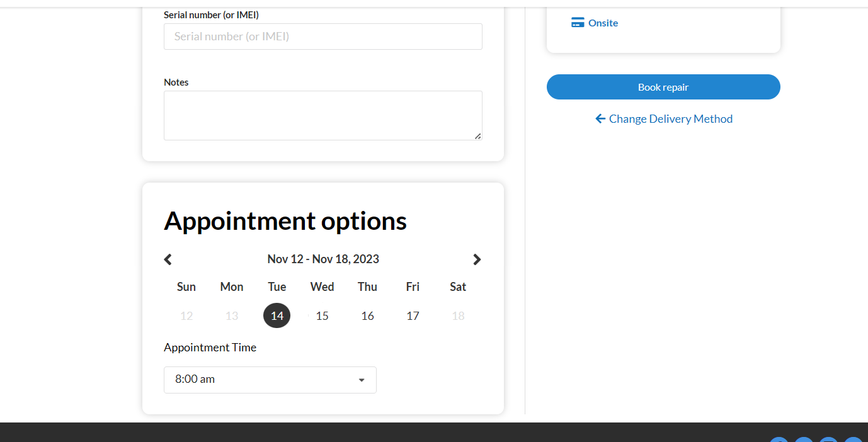Viewport: 868px width, 442px height.
Task: Click the Onsite link
Action: pos(603,23)
